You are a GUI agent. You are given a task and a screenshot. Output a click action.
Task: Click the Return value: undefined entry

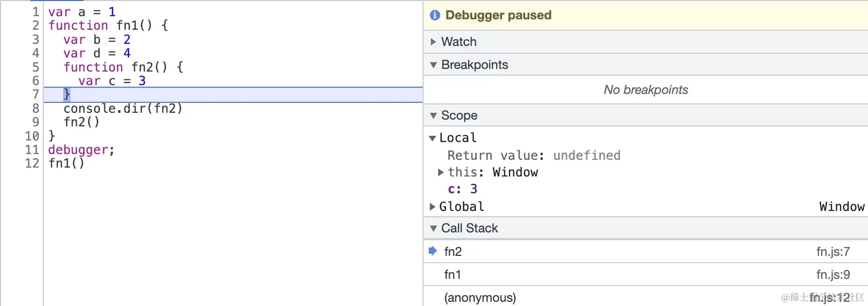click(534, 156)
